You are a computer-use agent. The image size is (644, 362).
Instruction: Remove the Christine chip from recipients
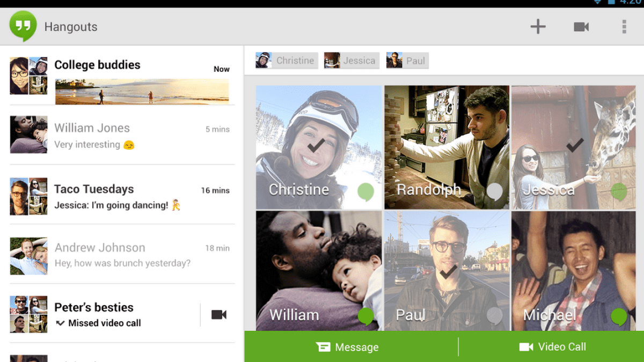click(x=287, y=61)
